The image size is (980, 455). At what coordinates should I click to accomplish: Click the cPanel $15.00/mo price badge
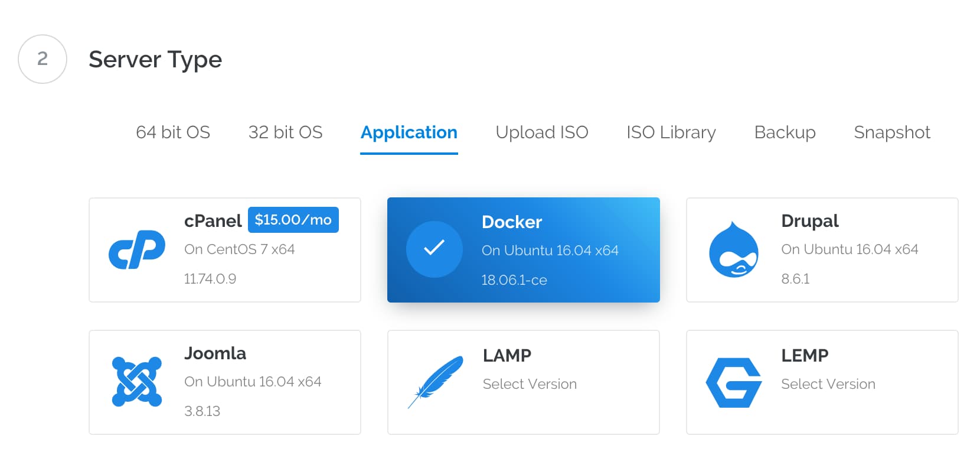[293, 220]
